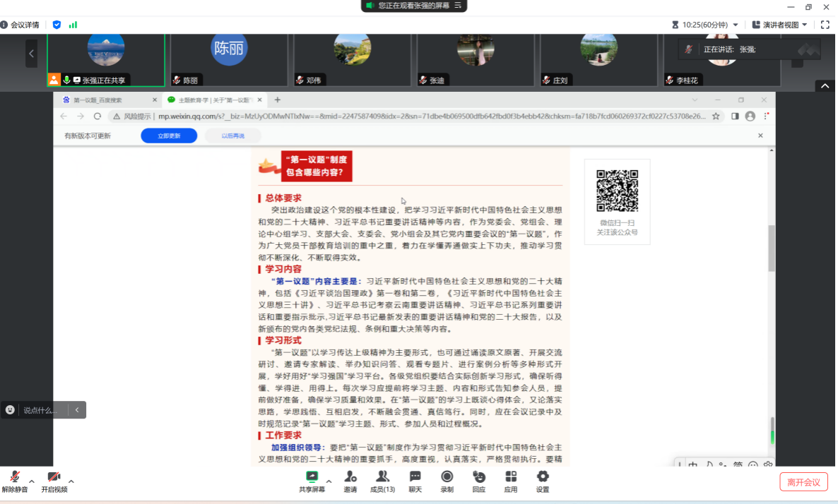Turn on camera with 开启视频
The image size is (838, 504).
click(x=54, y=481)
